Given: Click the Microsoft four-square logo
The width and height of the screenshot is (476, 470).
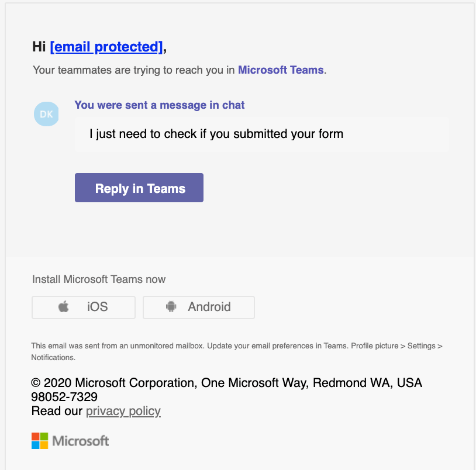Looking at the screenshot, I should tap(39, 440).
